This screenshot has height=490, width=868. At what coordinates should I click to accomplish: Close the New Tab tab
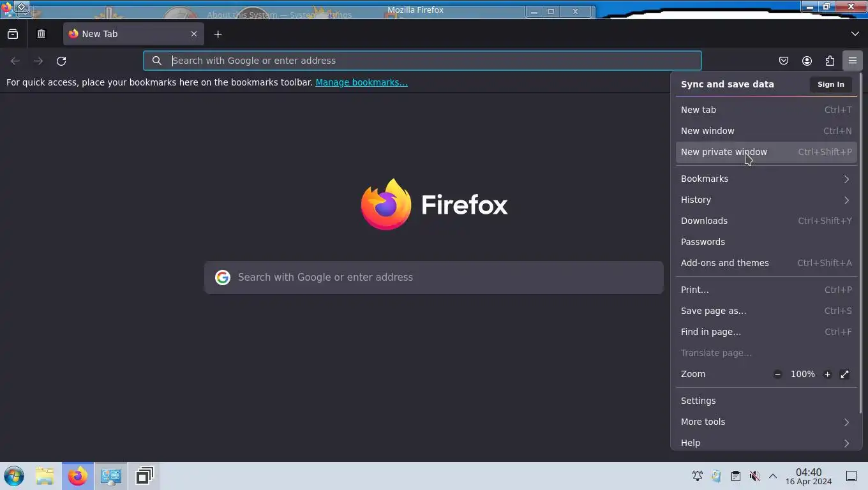point(194,34)
